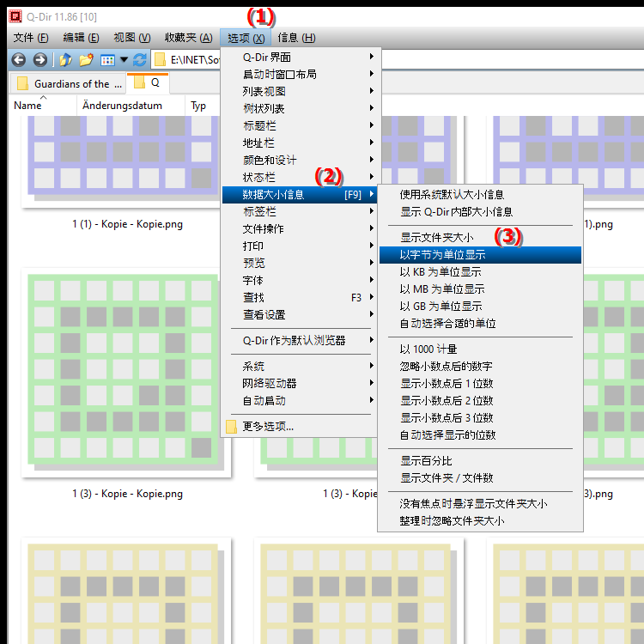
Task: Expand the view mode dropdown arrow
Action: [124, 59]
